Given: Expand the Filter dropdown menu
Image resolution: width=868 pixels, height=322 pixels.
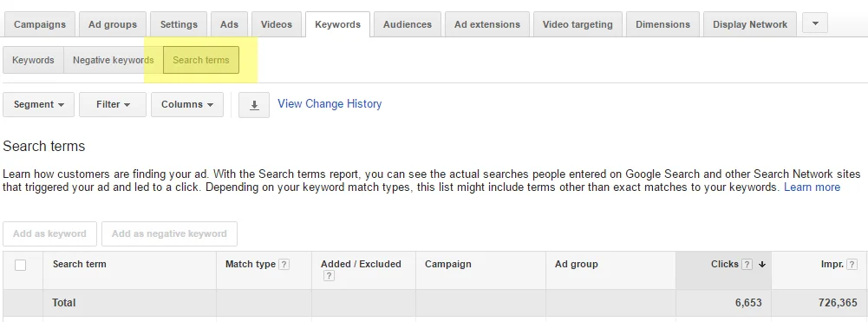Looking at the screenshot, I should [x=113, y=105].
